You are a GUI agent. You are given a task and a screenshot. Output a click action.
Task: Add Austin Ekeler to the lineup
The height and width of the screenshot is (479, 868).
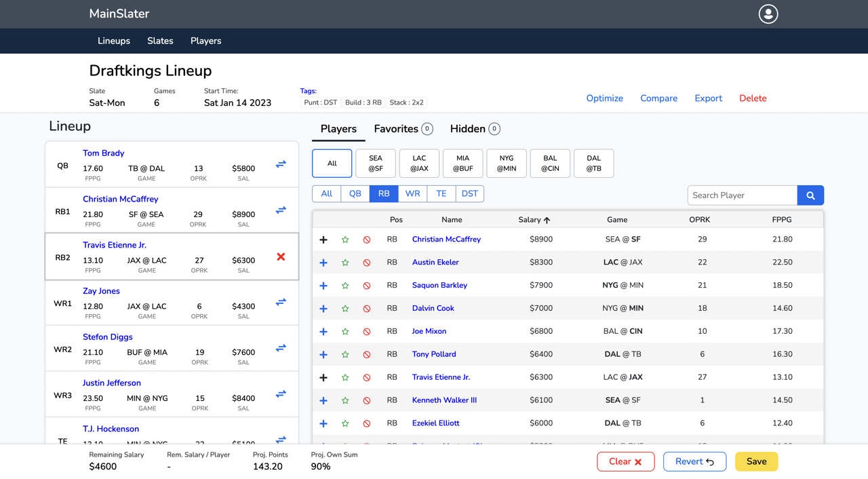point(323,263)
